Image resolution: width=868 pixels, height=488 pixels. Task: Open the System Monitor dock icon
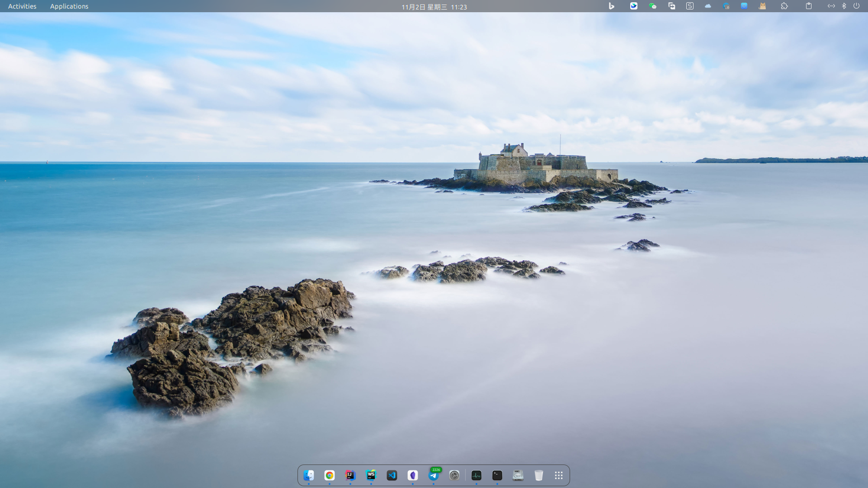pos(476,475)
